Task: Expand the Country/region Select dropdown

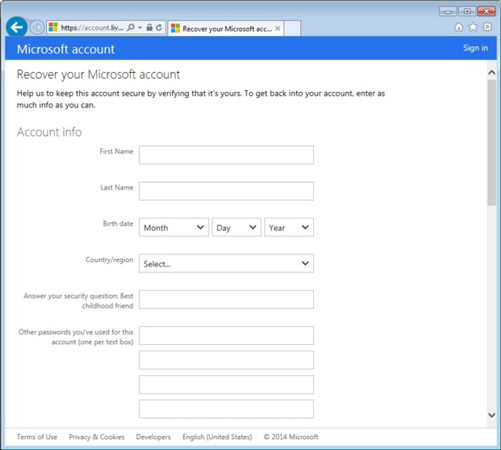Action: pos(226,263)
